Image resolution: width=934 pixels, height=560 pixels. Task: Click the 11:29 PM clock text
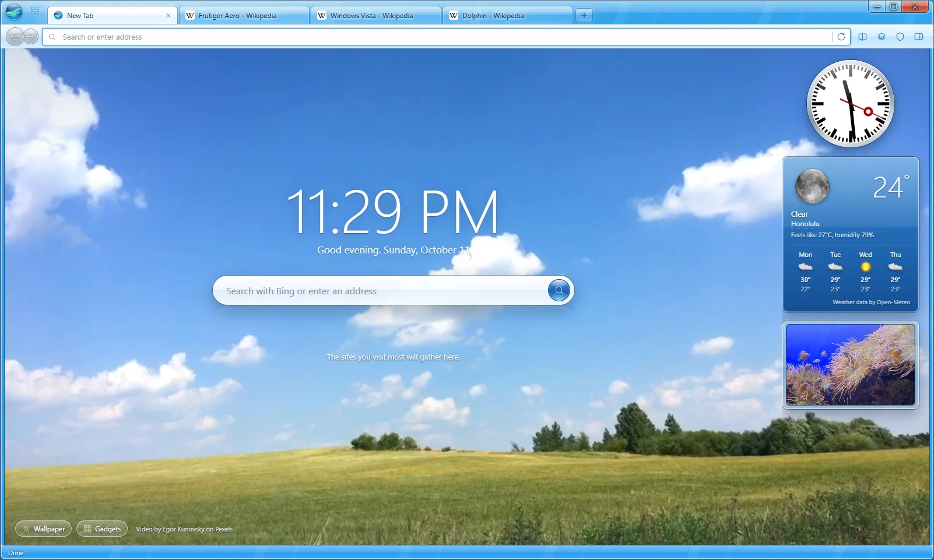pos(393,211)
